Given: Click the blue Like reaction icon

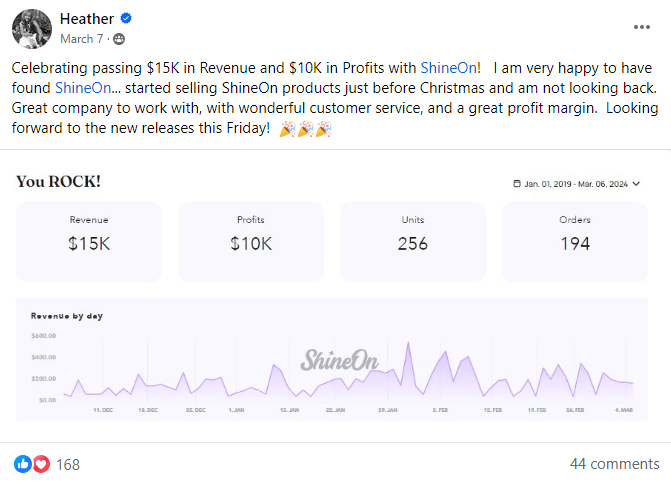Looking at the screenshot, I should [23, 464].
